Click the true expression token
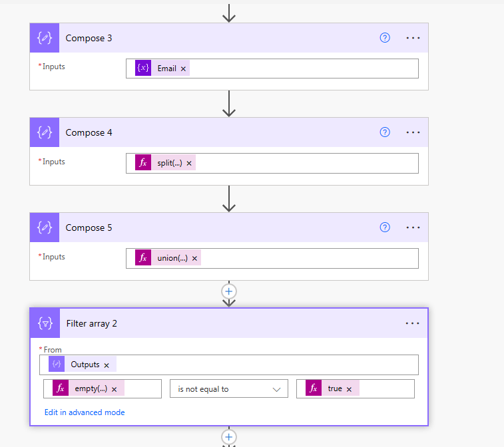 332,388
